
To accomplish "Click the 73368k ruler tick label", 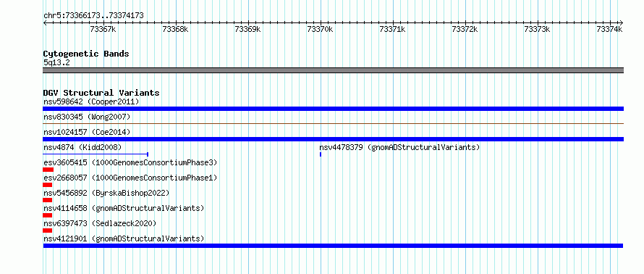I will pyautogui.click(x=175, y=29).
